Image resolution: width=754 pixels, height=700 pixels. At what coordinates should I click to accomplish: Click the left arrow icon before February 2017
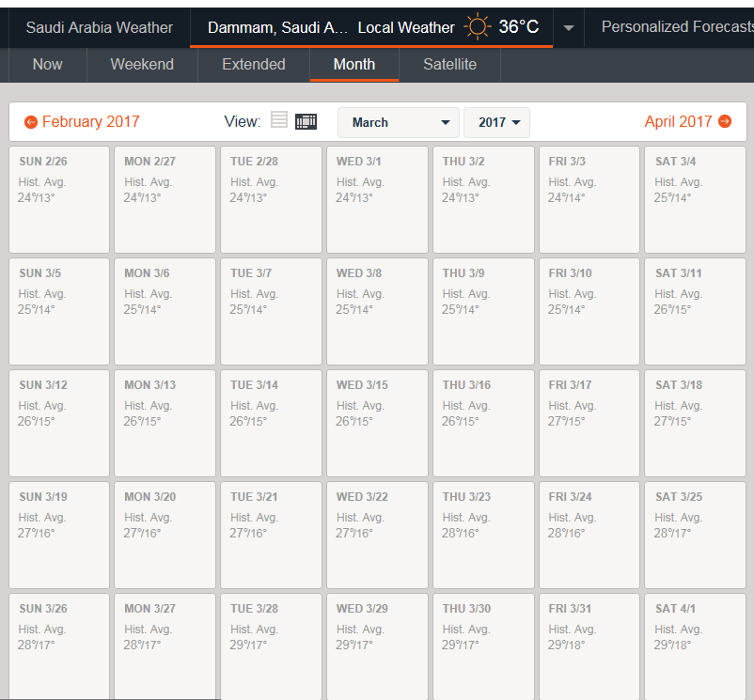(x=31, y=122)
